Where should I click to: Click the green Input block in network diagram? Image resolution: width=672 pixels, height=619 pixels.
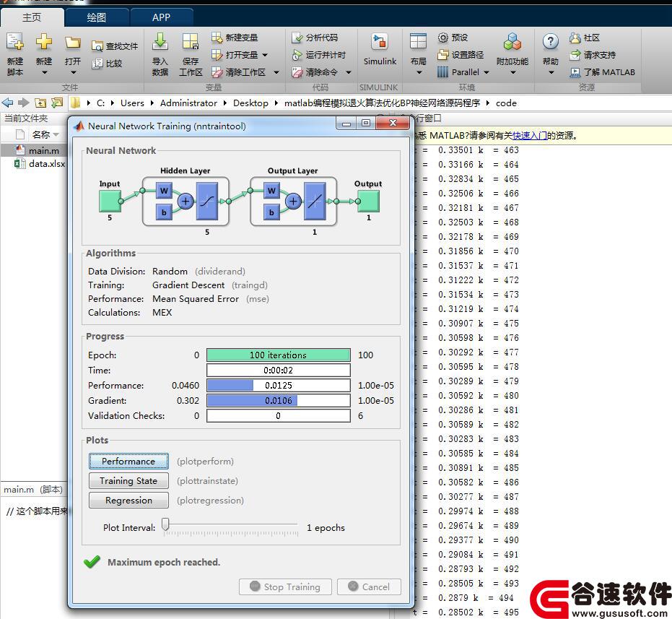[110, 202]
